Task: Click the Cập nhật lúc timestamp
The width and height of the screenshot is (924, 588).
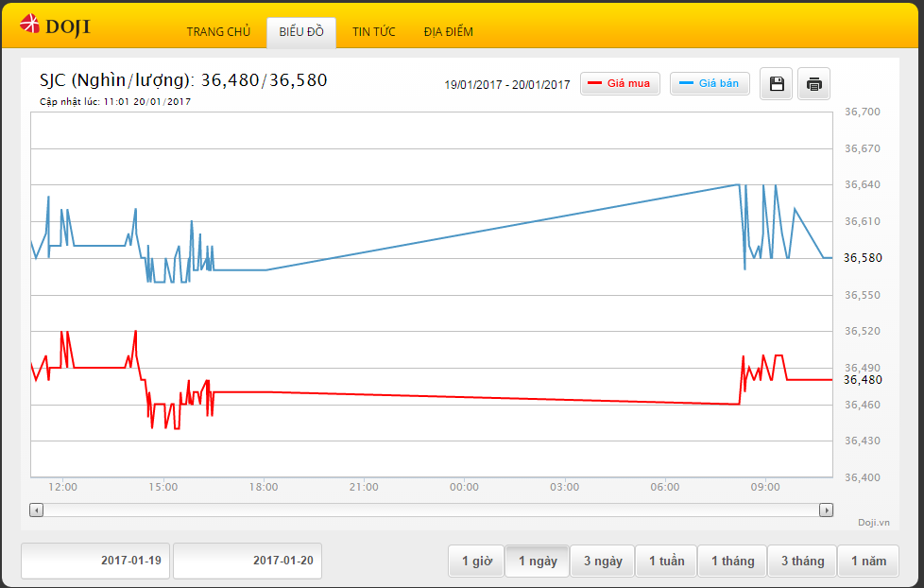Action: click(115, 101)
